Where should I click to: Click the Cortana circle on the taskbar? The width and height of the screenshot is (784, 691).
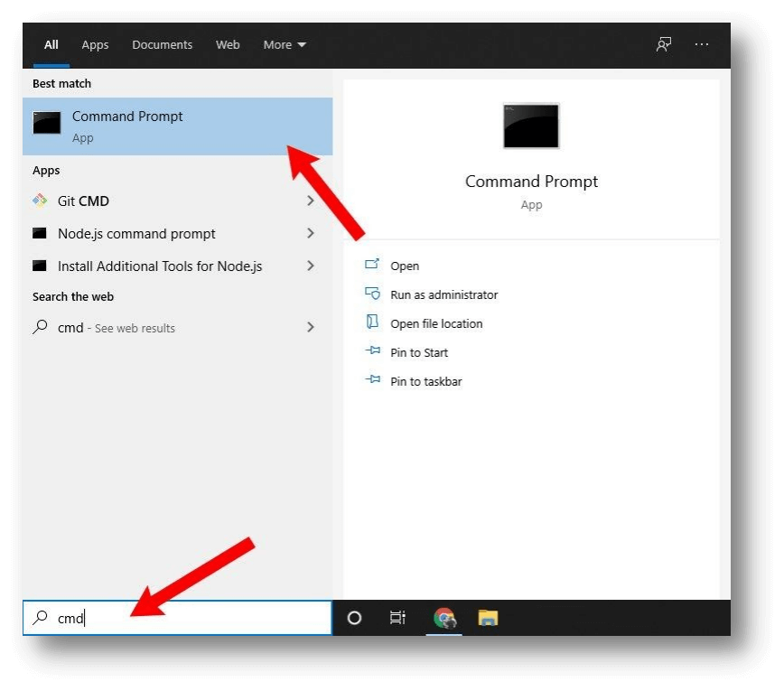tap(354, 618)
